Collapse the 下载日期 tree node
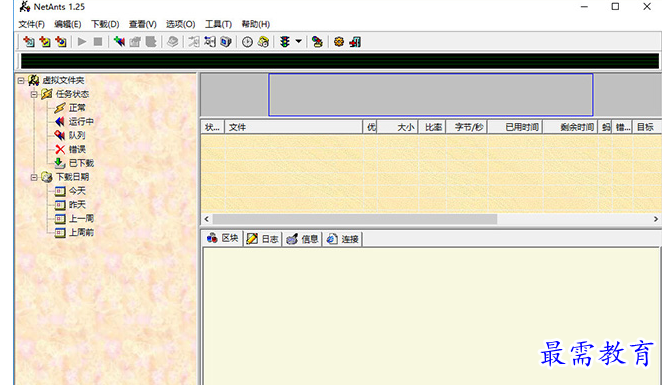The width and height of the screenshot is (662, 385). [x=34, y=177]
